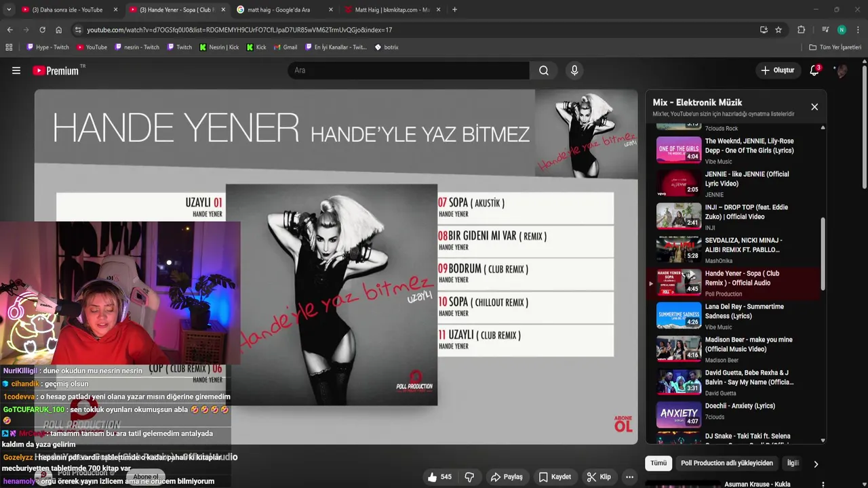Image resolution: width=868 pixels, height=488 pixels.
Task: Go back in browser history
Action: pos(9,30)
